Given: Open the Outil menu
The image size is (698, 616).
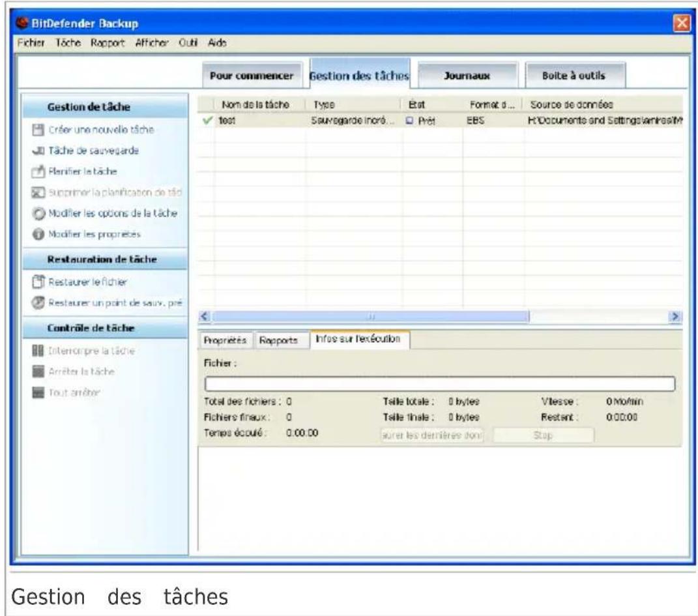Looking at the screenshot, I should point(188,43).
